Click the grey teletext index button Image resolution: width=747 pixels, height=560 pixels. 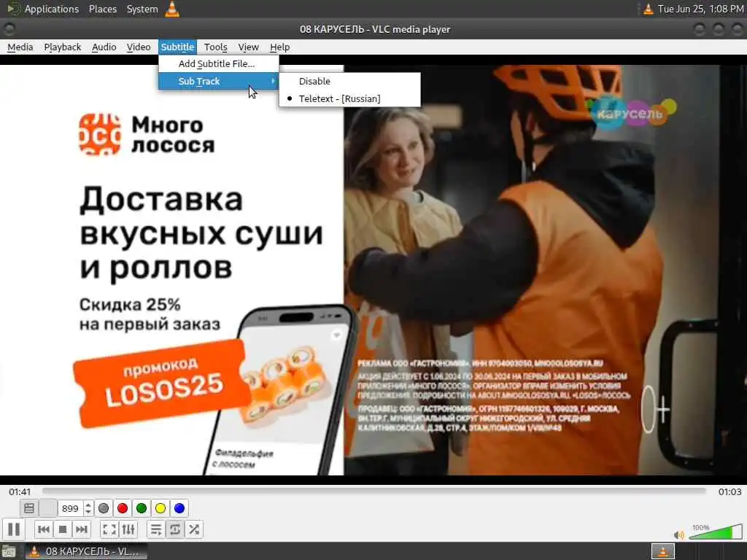coord(104,508)
